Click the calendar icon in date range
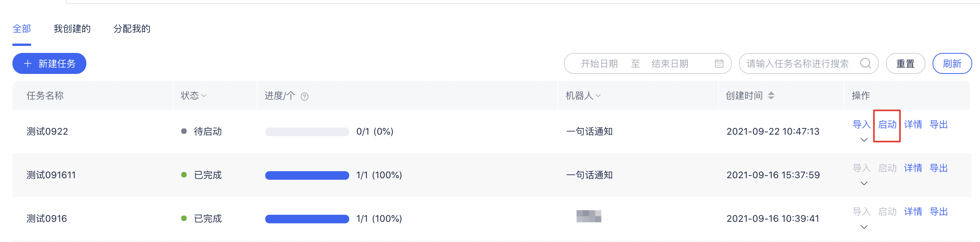980x242 pixels. pos(719,64)
